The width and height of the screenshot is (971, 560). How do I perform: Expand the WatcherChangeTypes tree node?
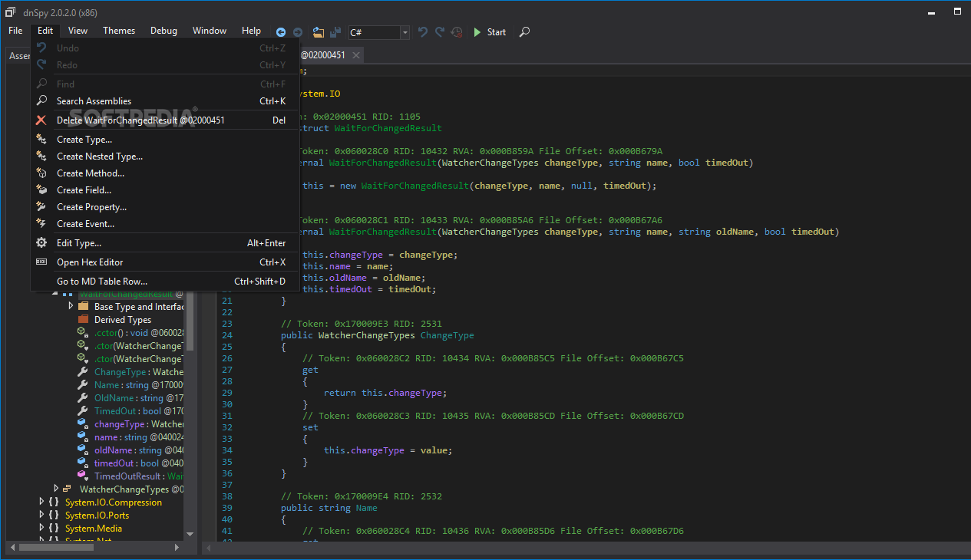coord(56,489)
